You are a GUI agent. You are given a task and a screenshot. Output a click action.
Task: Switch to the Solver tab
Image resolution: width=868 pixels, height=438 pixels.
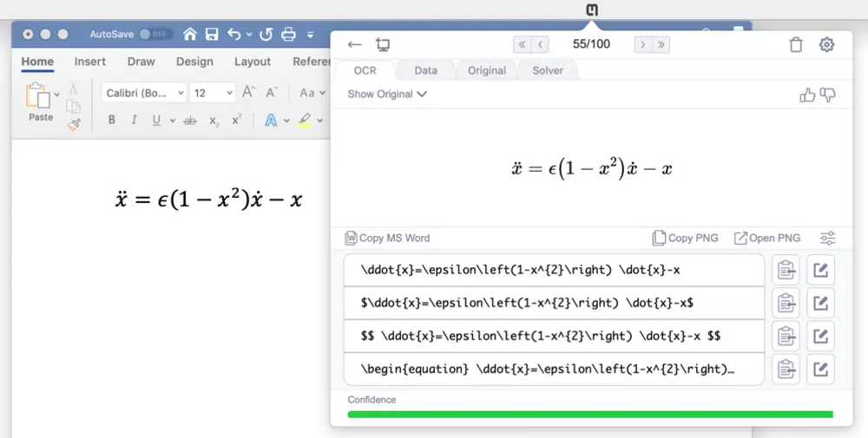548,70
